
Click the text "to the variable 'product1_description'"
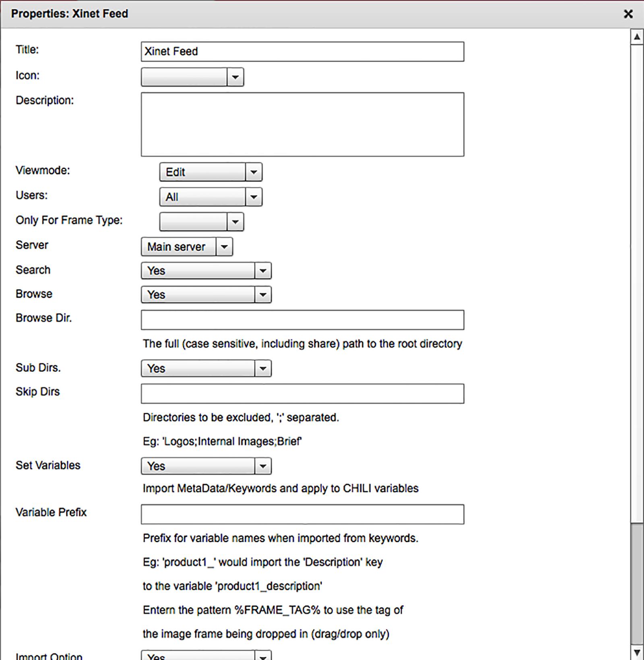(x=232, y=586)
